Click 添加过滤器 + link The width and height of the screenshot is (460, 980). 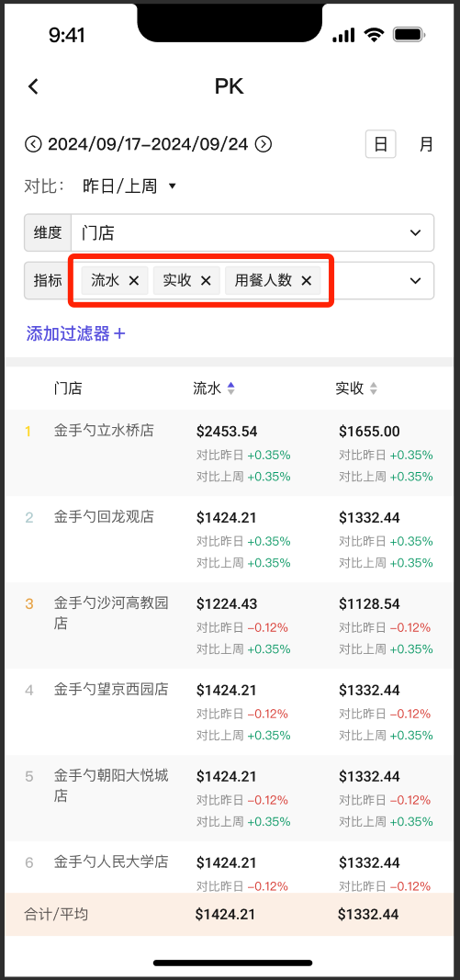pyautogui.click(x=75, y=333)
